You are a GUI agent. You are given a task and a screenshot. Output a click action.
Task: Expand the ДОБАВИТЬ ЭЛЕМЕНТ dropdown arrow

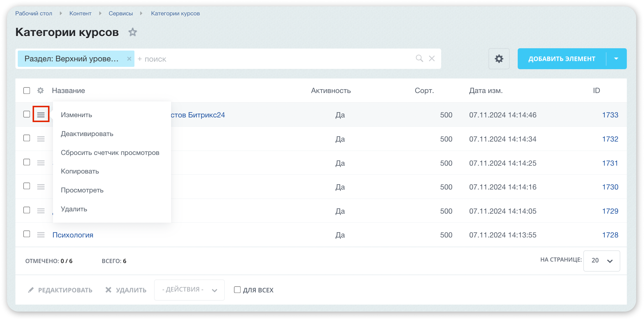coord(616,59)
